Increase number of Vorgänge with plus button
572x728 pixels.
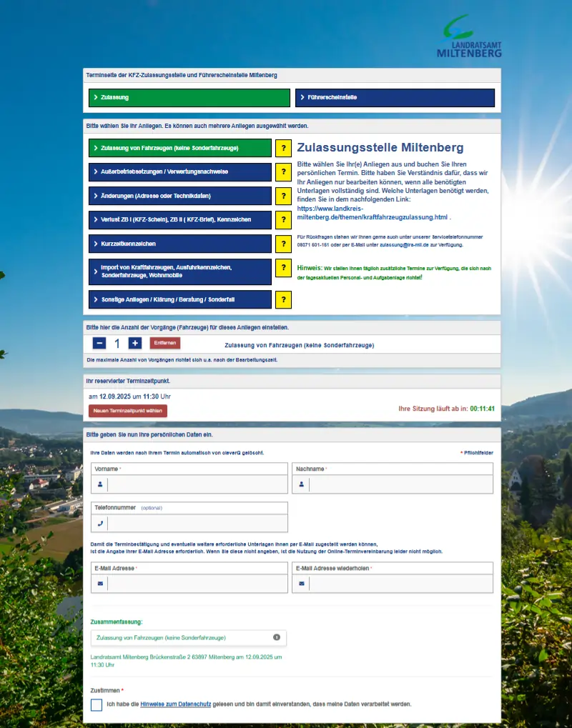(x=135, y=344)
